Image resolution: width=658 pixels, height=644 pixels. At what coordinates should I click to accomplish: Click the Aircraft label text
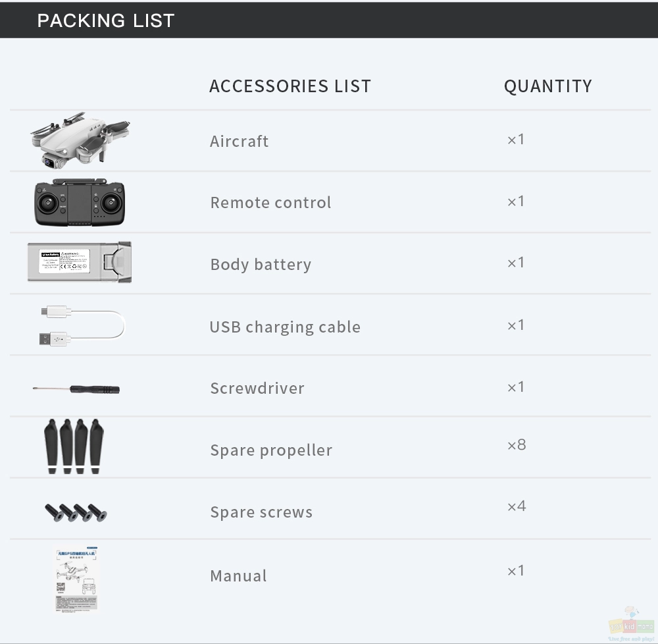[239, 141]
